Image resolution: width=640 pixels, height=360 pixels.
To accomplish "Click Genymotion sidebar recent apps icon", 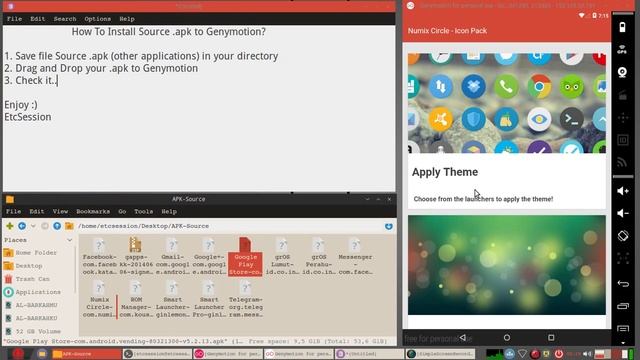I will 623,306.
